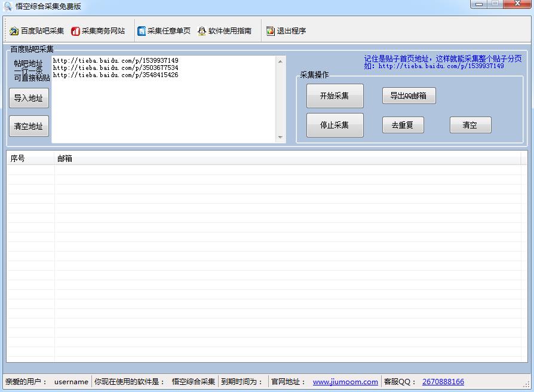Click scroll down arrow of address box
This screenshot has height=392, width=534.
[280, 137]
